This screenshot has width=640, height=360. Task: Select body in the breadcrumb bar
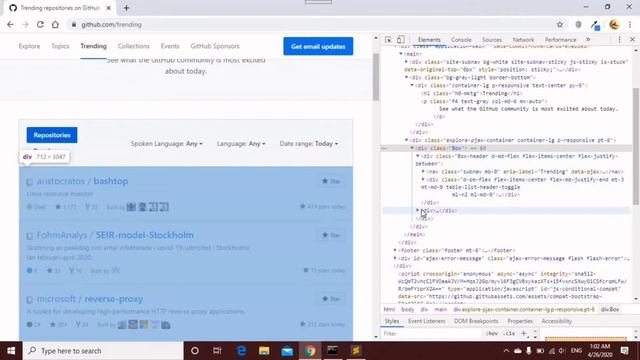point(407,309)
